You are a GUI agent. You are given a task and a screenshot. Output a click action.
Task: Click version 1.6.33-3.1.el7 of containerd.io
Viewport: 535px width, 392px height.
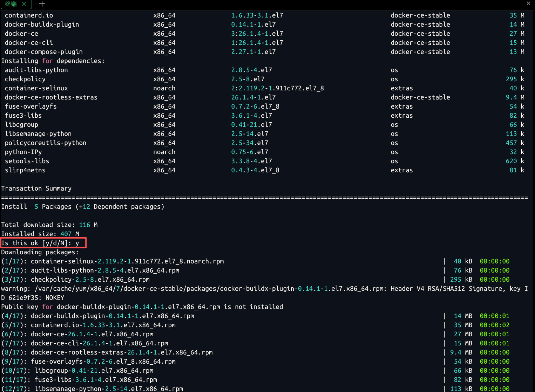coord(257,15)
